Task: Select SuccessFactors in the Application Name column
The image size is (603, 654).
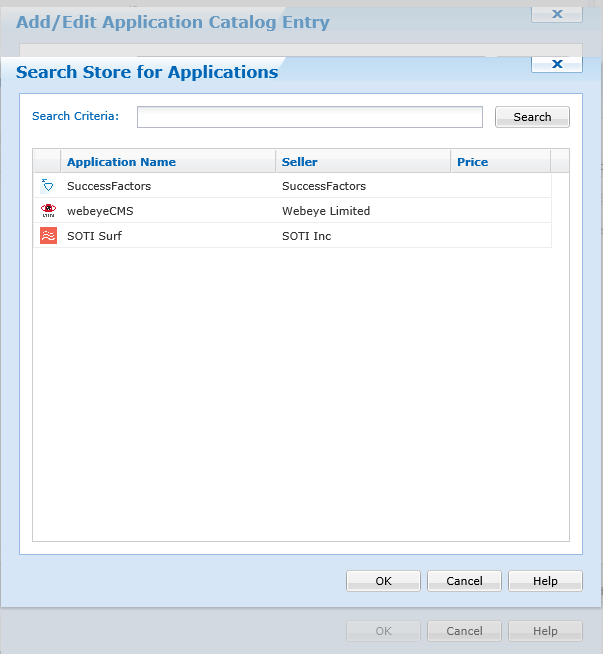Action: pyautogui.click(x=109, y=186)
